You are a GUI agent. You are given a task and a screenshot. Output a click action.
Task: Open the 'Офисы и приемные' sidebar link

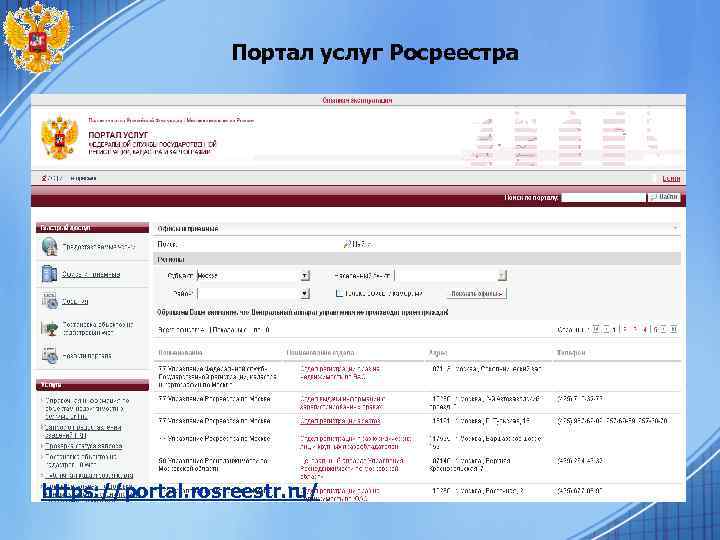[x=91, y=275]
